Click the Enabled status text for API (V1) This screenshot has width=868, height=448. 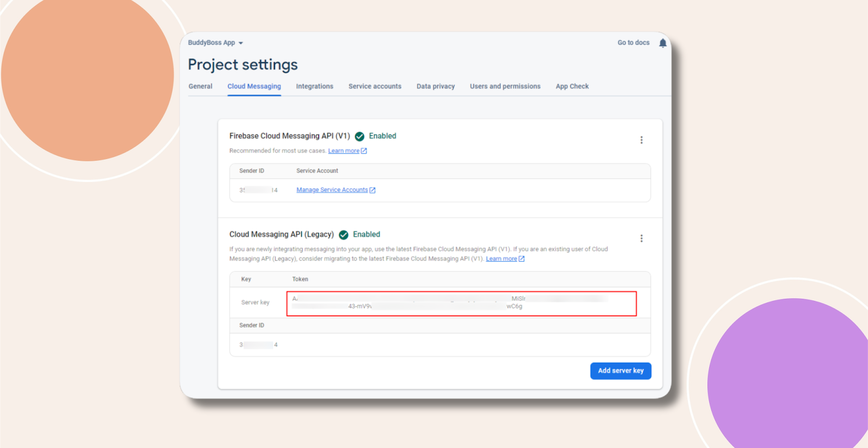[x=382, y=136]
